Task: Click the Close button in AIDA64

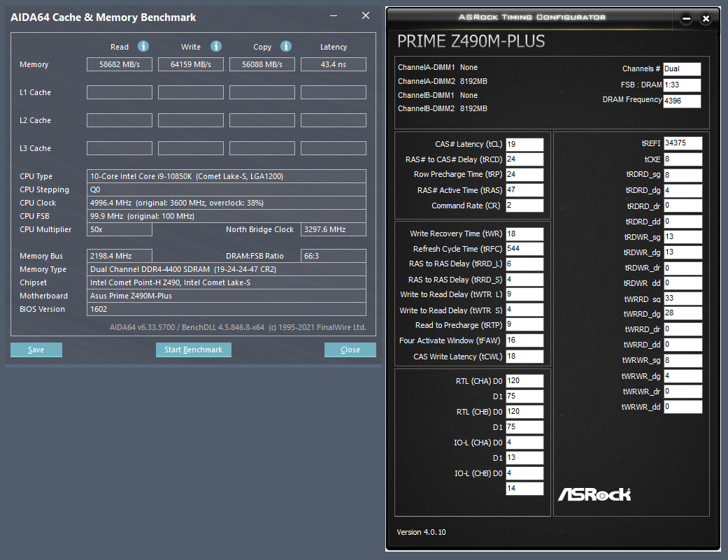Action: 350,350
